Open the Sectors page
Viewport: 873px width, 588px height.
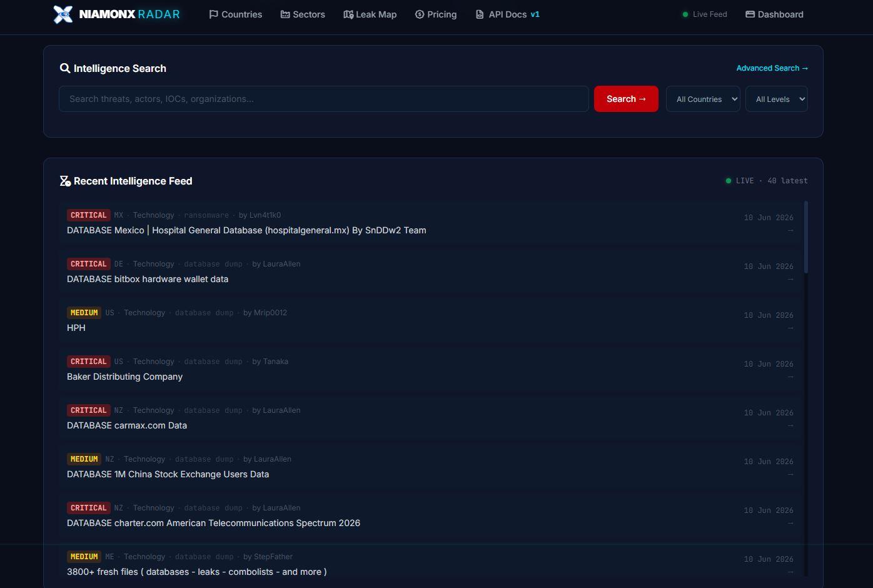click(x=303, y=14)
